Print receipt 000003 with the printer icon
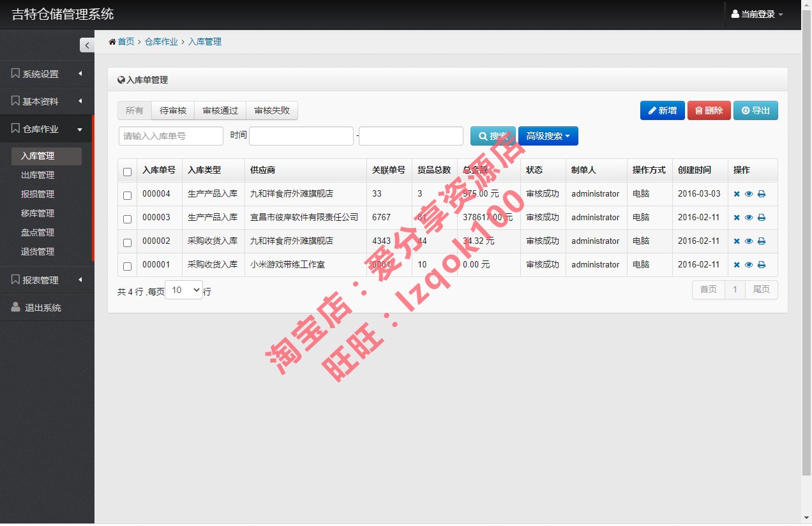The image size is (812, 526). pyautogui.click(x=762, y=218)
